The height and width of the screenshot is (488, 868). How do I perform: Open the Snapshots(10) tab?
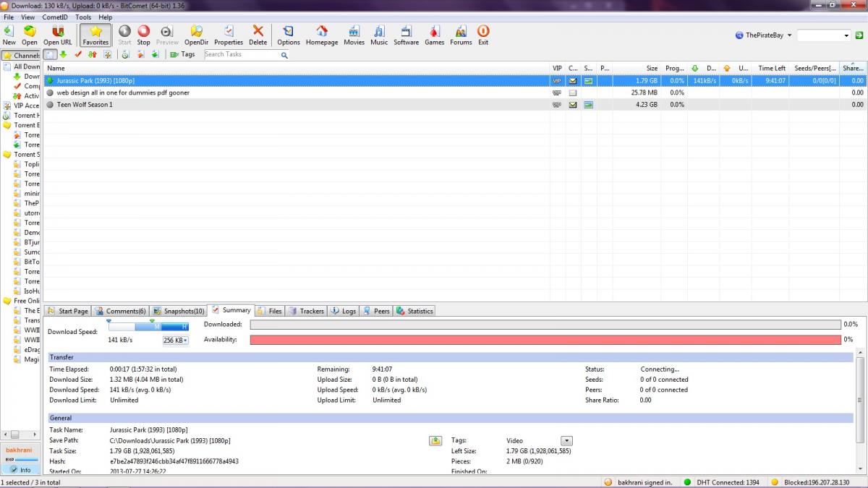coord(178,311)
